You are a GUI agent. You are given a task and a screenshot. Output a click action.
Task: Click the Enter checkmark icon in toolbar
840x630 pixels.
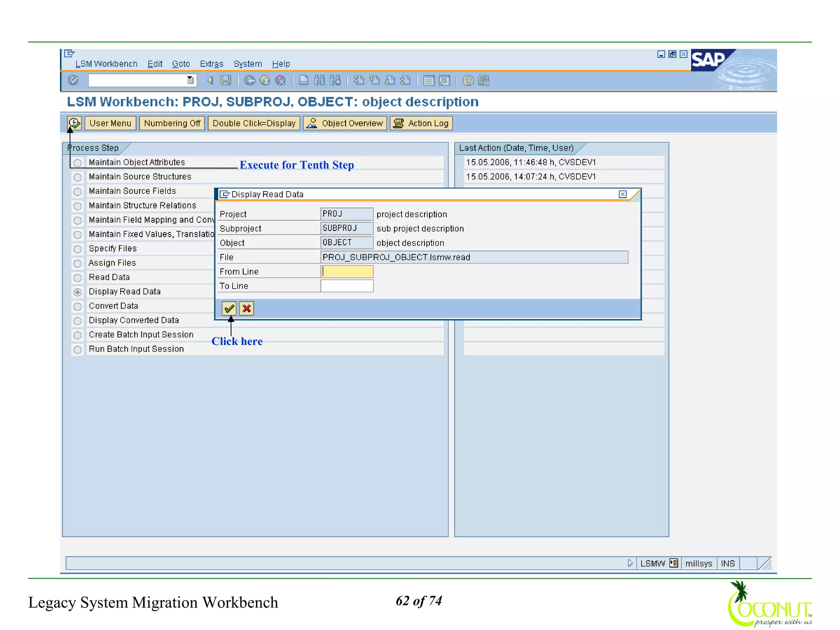click(x=73, y=80)
